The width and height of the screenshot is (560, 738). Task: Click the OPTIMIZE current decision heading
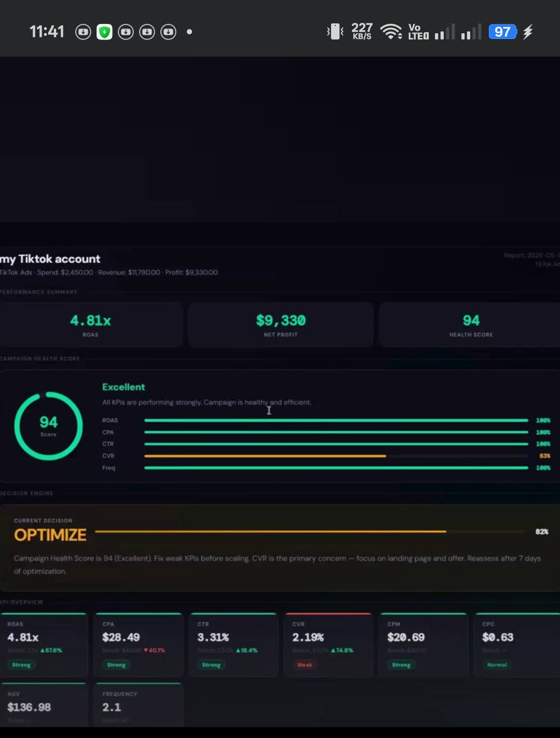point(50,535)
